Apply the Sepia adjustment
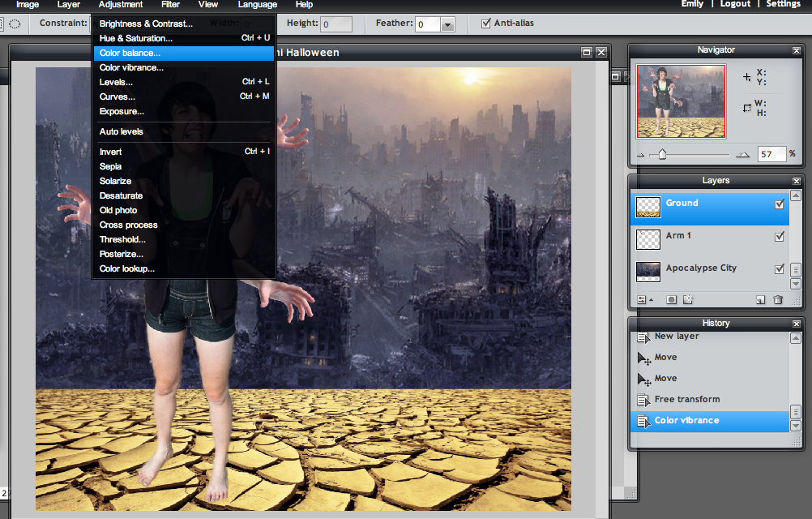Viewport: 812px width, 519px height. [184, 166]
